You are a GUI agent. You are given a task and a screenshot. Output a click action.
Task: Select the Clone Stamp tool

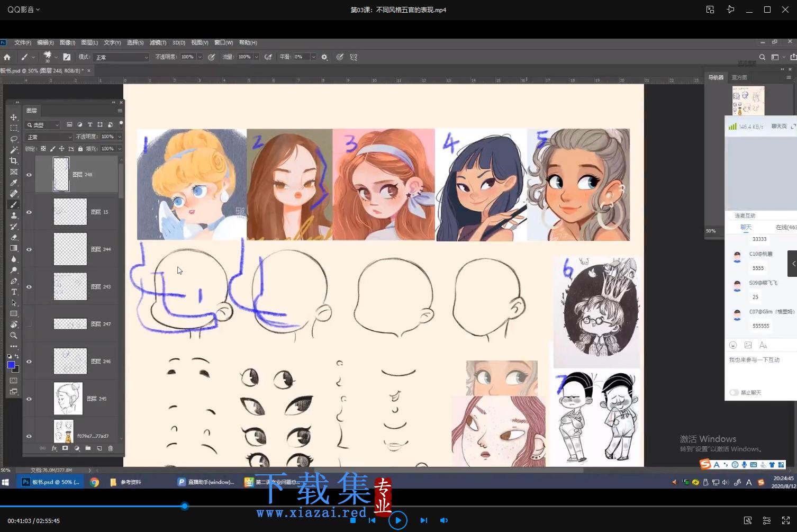click(14, 215)
